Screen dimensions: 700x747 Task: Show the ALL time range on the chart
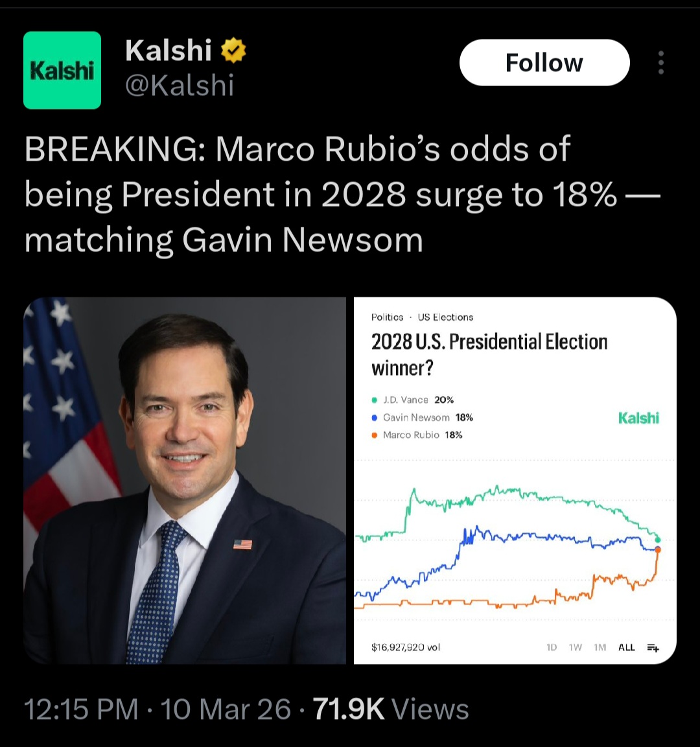click(626, 647)
